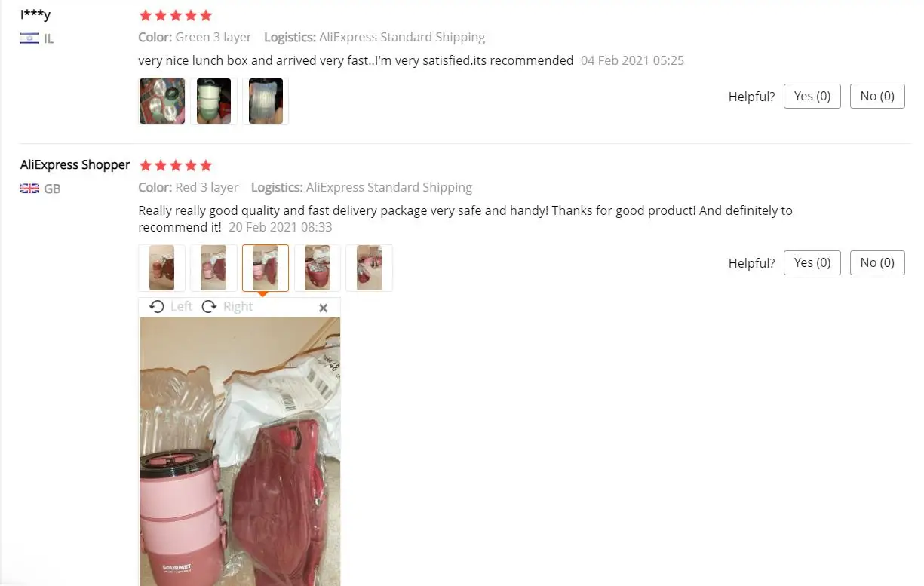
Task: Close the enlarged review photo
Action: [323, 308]
